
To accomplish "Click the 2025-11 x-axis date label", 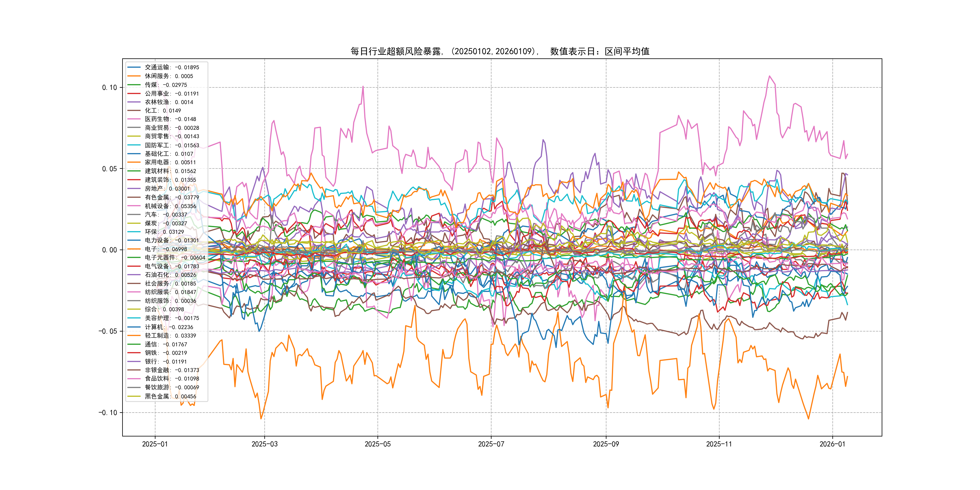I will point(719,444).
